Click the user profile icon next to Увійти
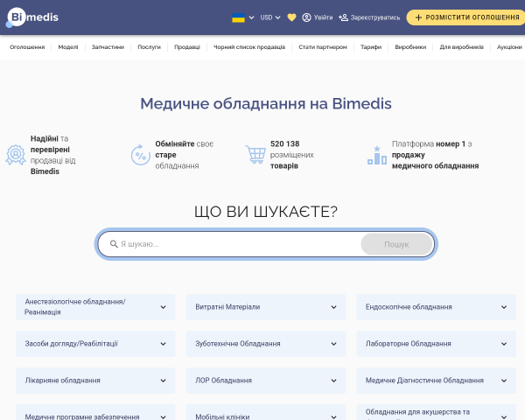Image resolution: width=525 pixels, height=420 pixels. (306, 17)
